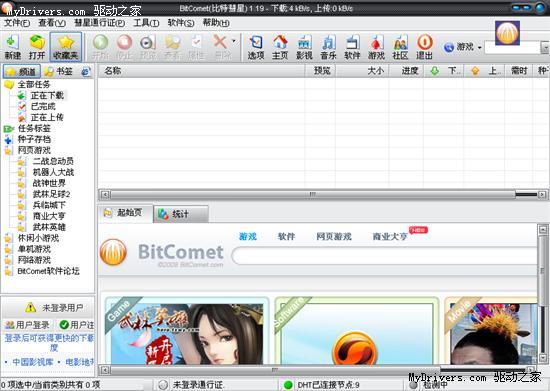The image size is (550, 391).
Task: Click 商业大亨 link with new badge
Action: click(390, 237)
